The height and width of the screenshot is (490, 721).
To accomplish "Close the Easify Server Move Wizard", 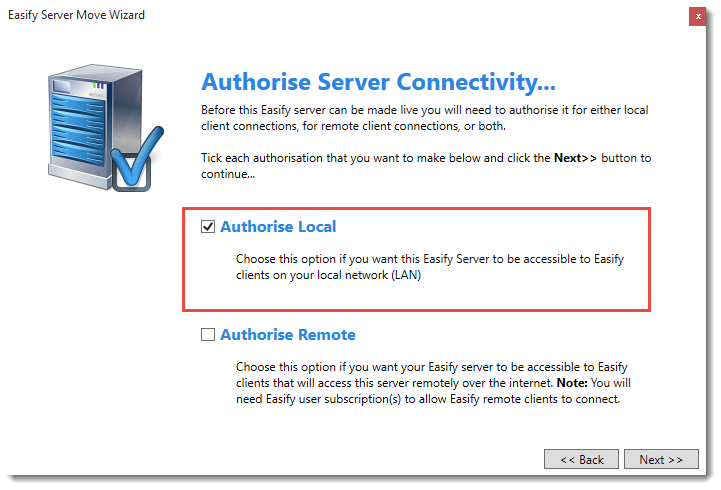I will [x=697, y=16].
